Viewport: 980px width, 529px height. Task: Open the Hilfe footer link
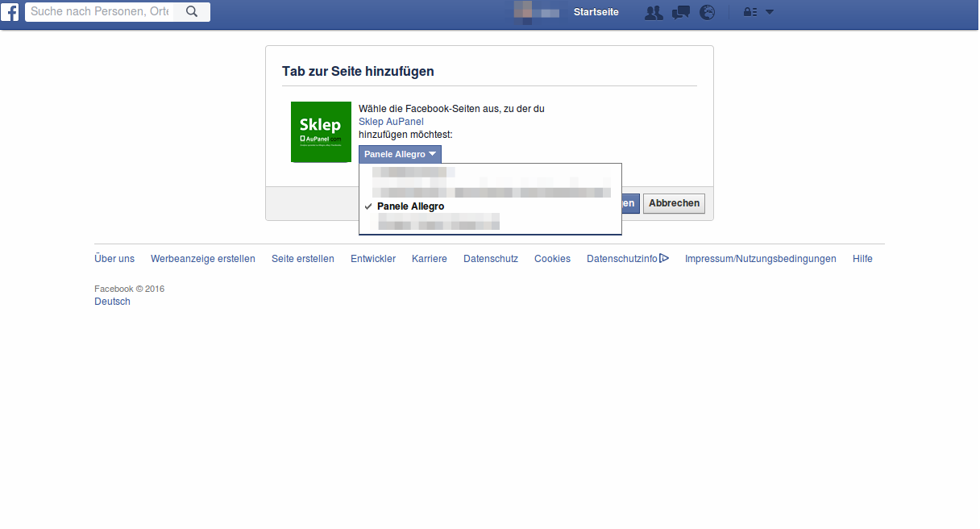862,259
